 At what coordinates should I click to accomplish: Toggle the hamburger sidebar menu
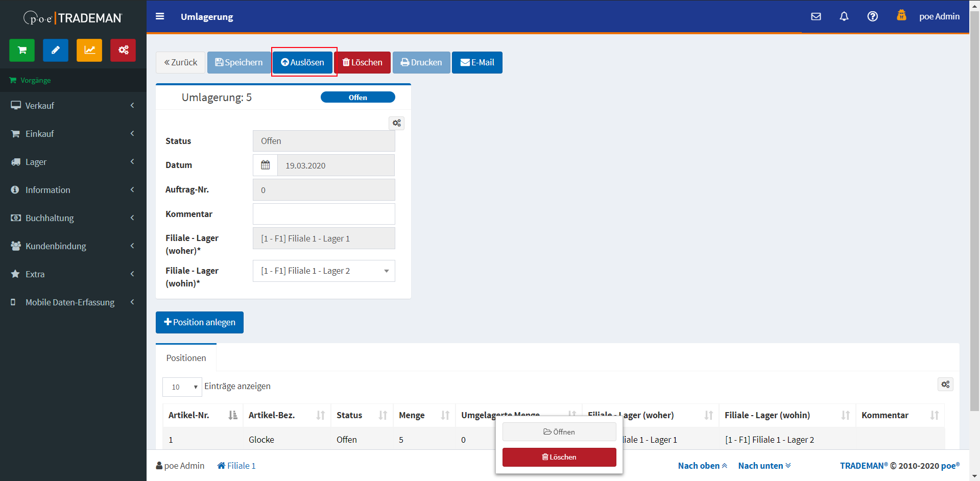tap(160, 16)
